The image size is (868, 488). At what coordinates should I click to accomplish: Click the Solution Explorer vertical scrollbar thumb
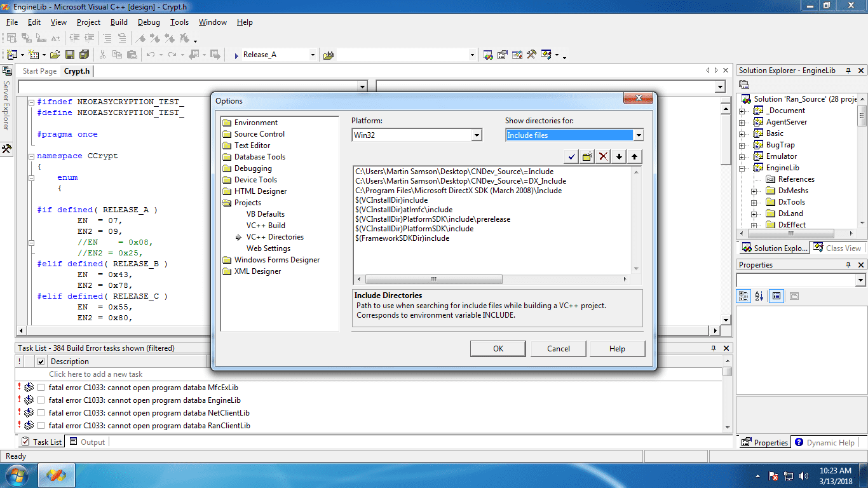(862, 117)
